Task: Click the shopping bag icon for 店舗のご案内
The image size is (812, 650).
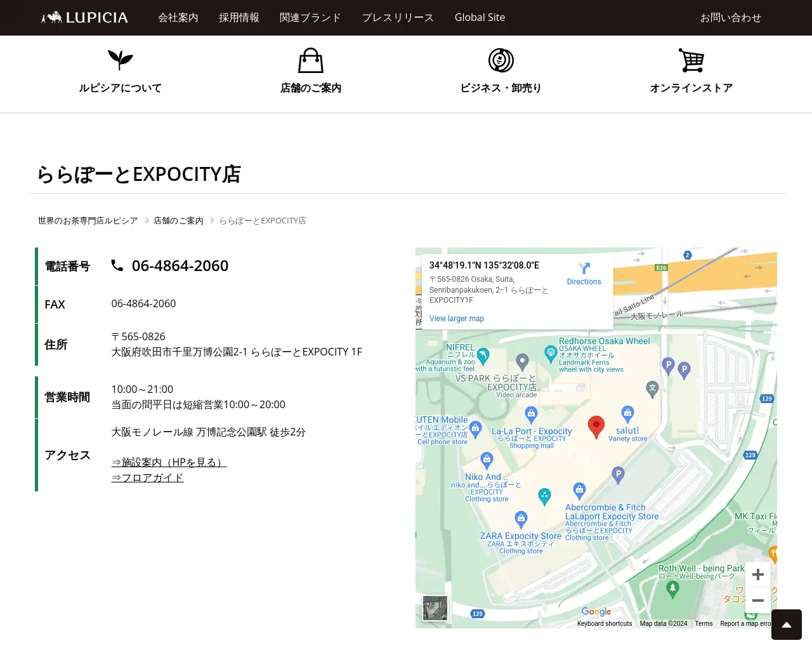Action: (310, 60)
